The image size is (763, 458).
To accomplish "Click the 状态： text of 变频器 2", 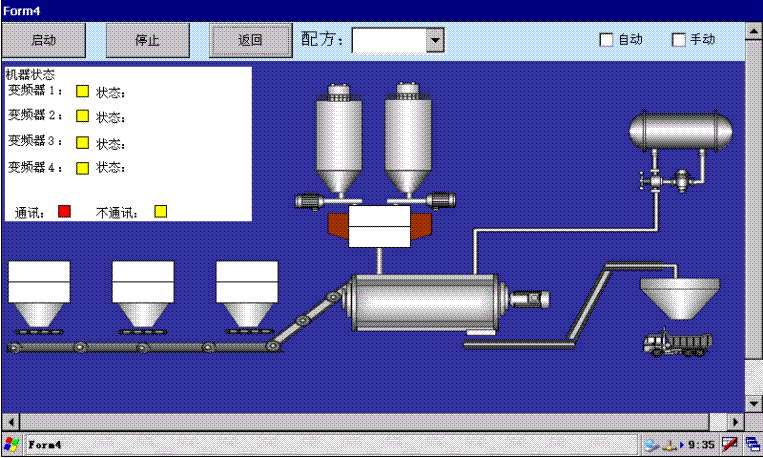I will pyautogui.click(x=110, y=117).
